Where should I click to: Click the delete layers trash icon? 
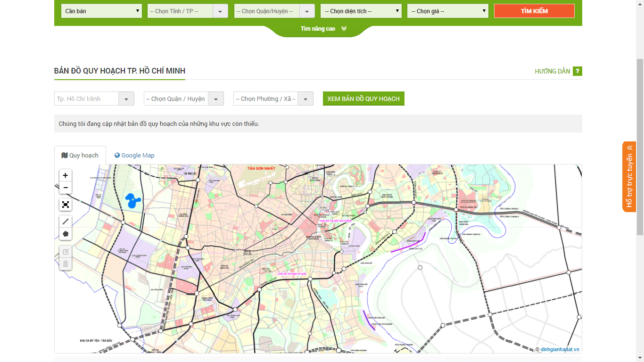tap(66, 264)
